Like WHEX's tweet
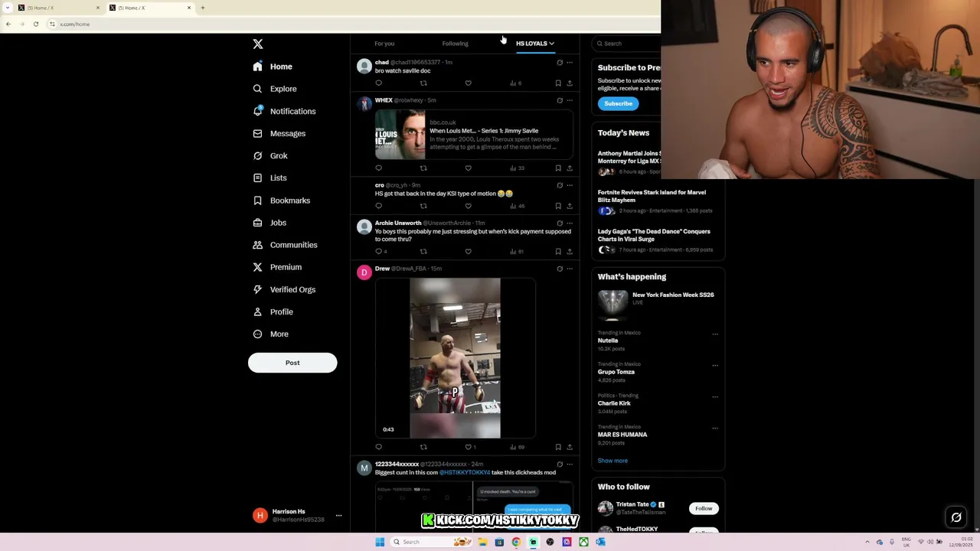Image resolution: width=980 pixels, height=551 pixels. pos(469,168)
